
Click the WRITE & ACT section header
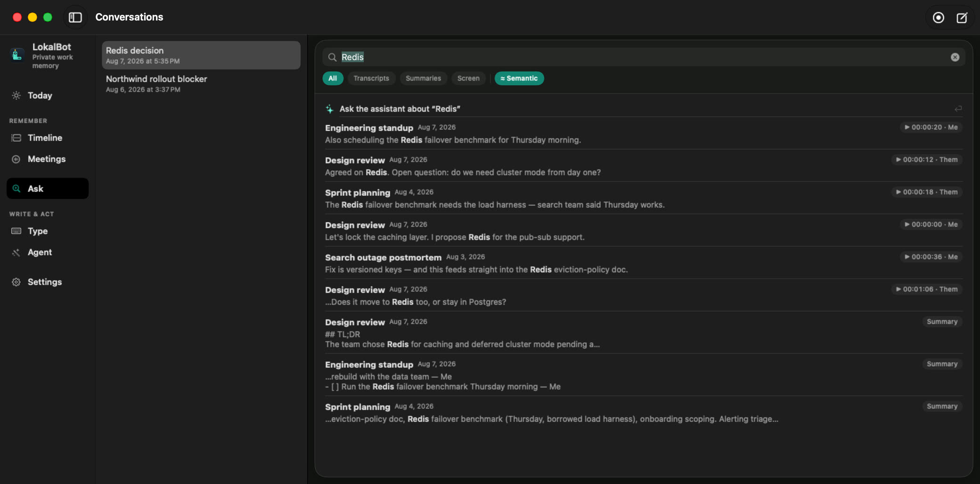pos(32,214)
